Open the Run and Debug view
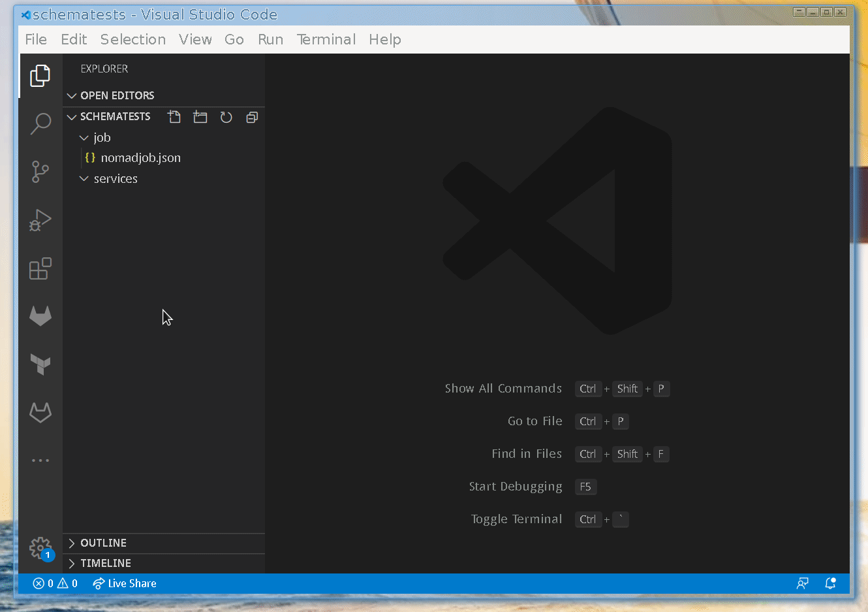Viewport: 868px width, 612px height. tap(40, 220)
